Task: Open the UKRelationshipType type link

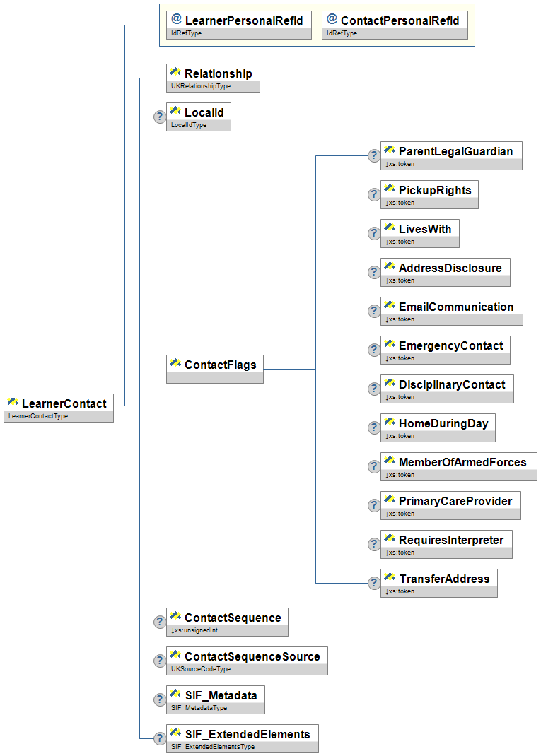Action: coord(201,86)
